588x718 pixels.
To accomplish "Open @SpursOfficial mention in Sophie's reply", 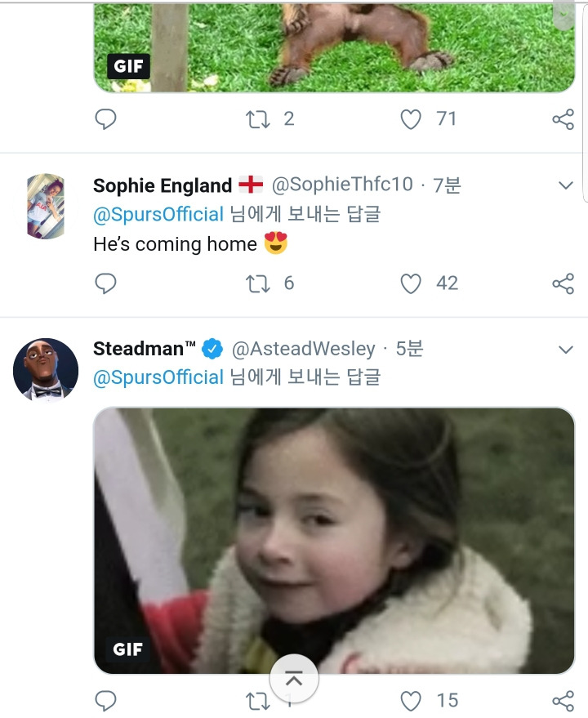I will pos(158,214).
